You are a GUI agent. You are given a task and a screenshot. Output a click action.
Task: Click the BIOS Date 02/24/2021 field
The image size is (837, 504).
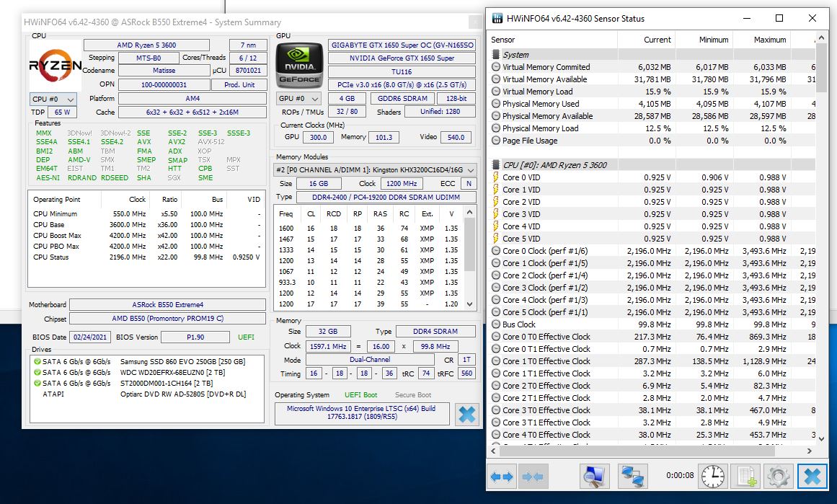click(x=90, y=337)
